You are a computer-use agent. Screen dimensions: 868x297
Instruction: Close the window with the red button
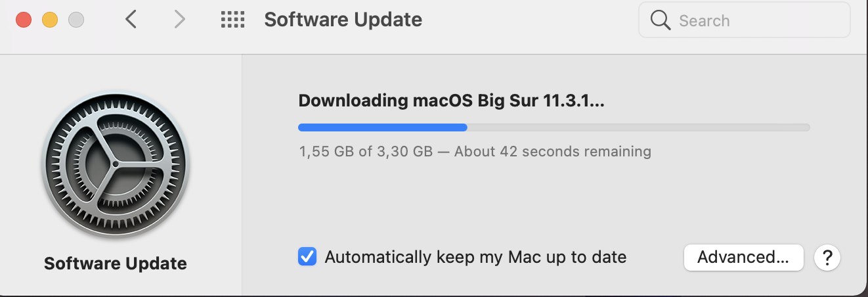coord(24,20)
